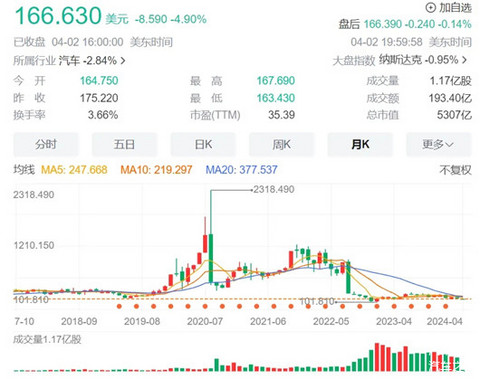This screenshot has width=480, height=379.
Task: Select the 月K monthly candlestick tab
Action: 360,144
